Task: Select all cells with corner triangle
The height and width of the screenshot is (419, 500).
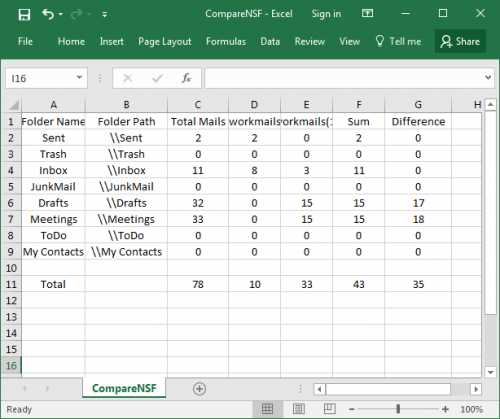Action: [x=14, y=105]
